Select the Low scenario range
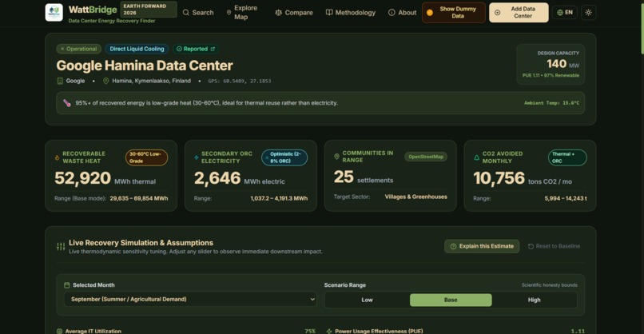Viewport: 644px width, 334px height. 368,300
